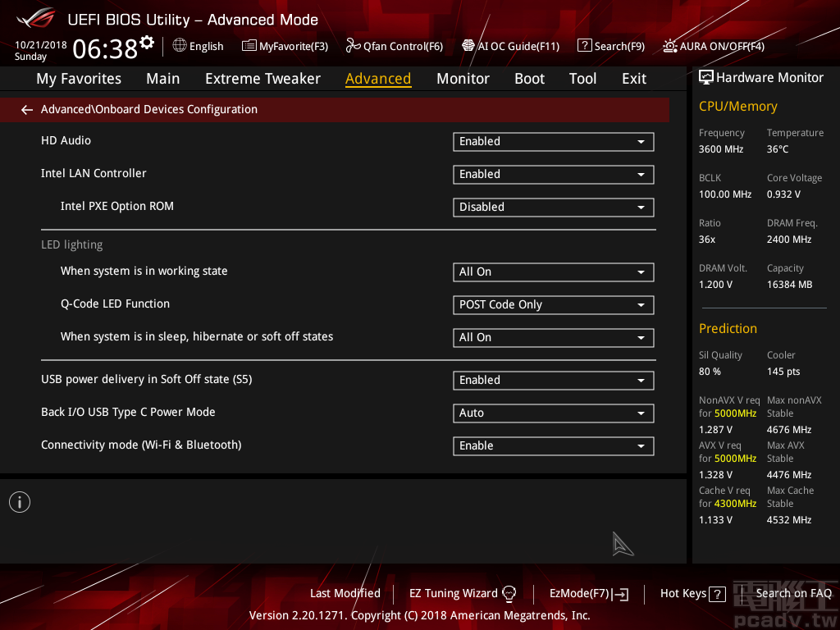
Task: Click the Core Voltage 0.932 V value
Action: click(x=783, y=194)
